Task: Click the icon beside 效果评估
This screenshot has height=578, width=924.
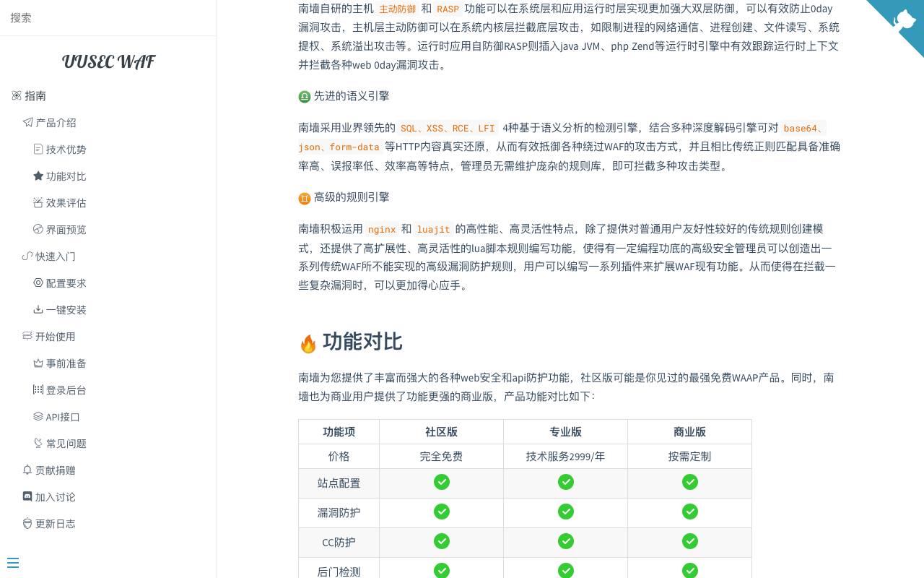Action: 38,202
